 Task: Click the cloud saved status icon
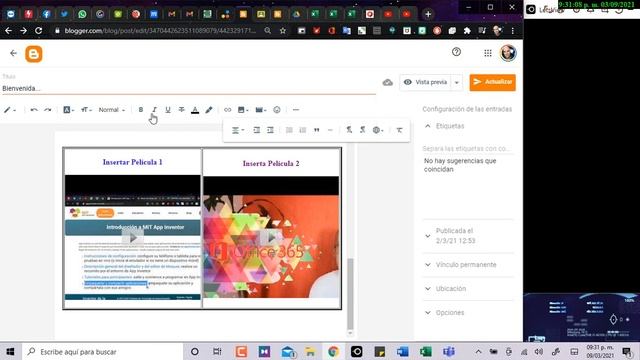(387, 82)
